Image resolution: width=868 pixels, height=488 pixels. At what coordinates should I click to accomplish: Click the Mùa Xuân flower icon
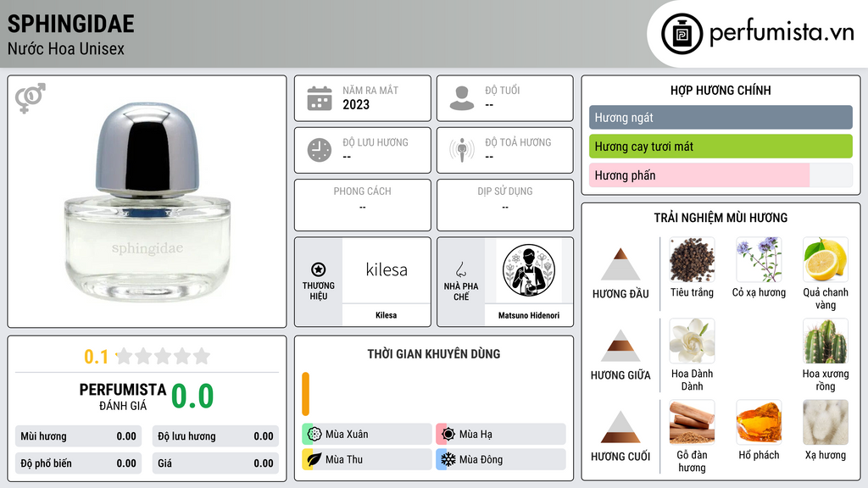(314, 435)
